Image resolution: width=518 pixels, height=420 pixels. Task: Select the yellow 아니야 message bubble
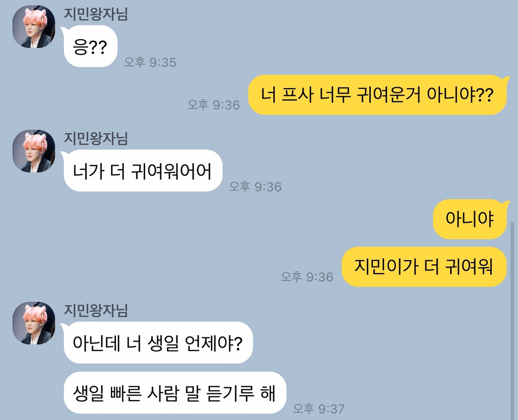[x=470, y=219]
